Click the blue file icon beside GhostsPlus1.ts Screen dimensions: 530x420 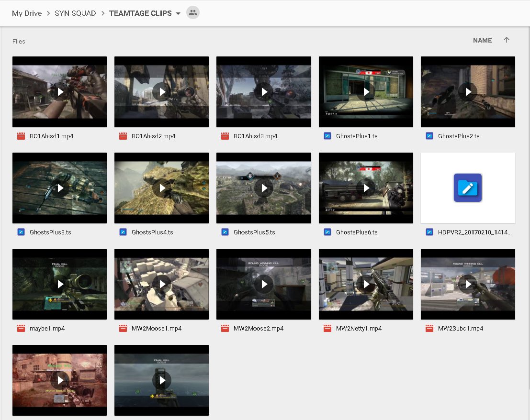pyautogui.click(x=327, y=136)
